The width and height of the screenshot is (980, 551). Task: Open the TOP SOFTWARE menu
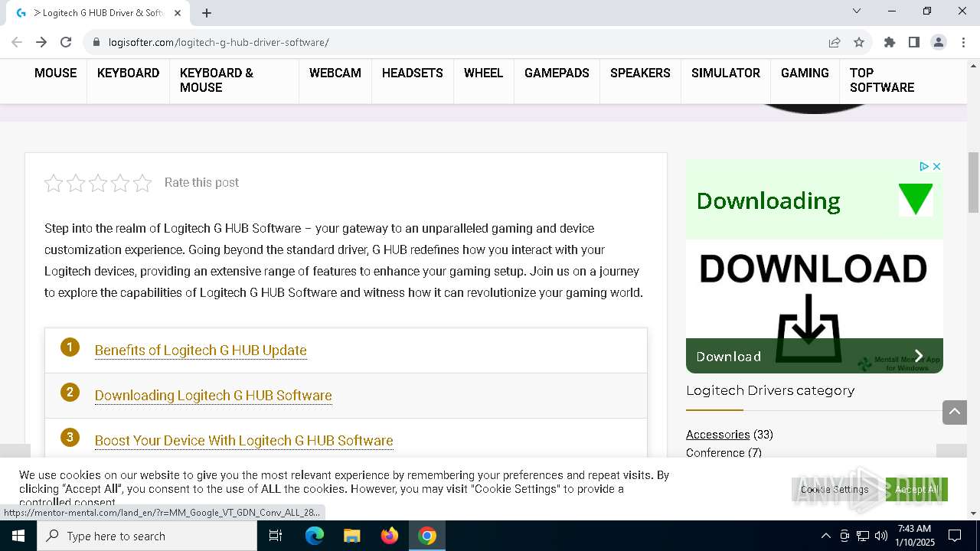click(882, 80)
